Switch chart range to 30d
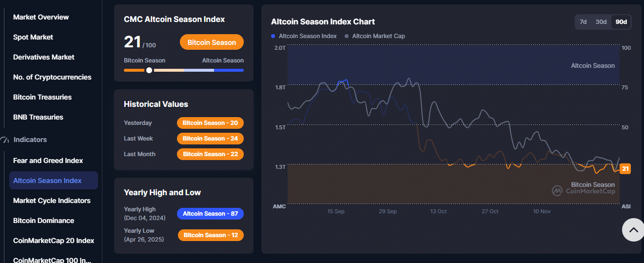644x263 pixels. pyautogui.click(x=601, y=22)
